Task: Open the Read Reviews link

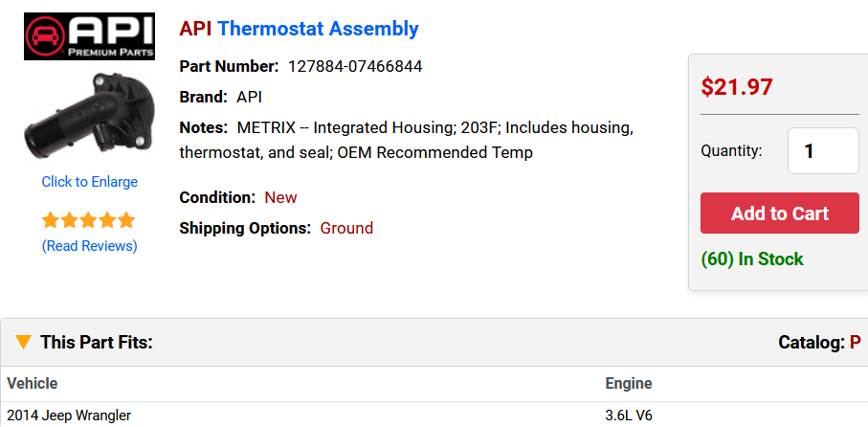Action: click(89, 246)
